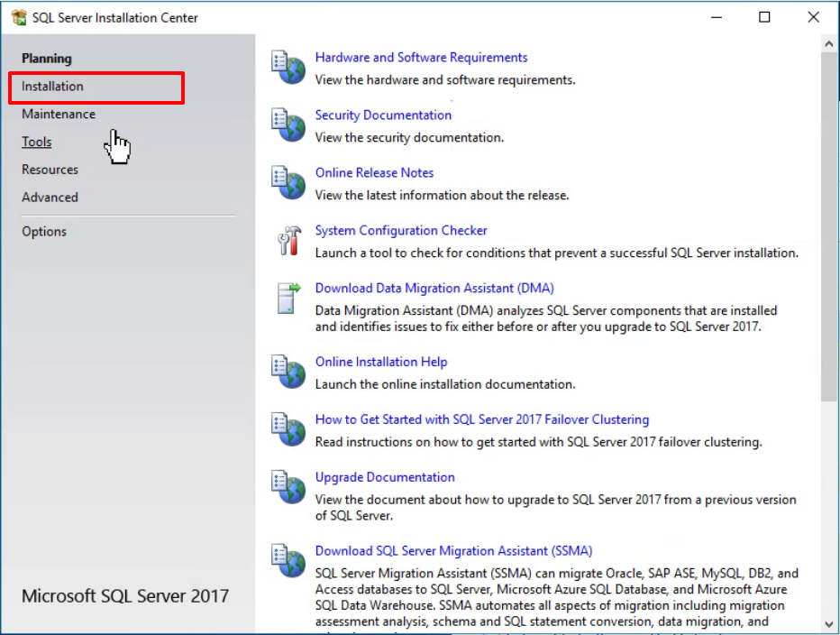This screenshot has height=635, width=840.
Task: Click Download SQL Server Migration Assistant (SSMA) link
Action: 453,551
